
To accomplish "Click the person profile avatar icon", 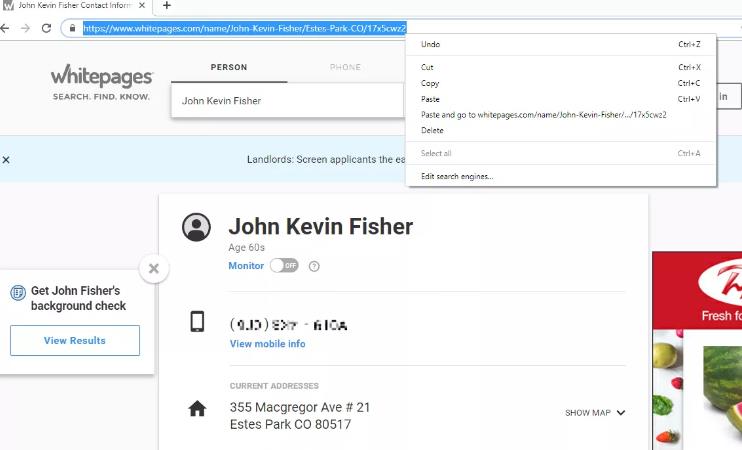I will tap(196, 227).
